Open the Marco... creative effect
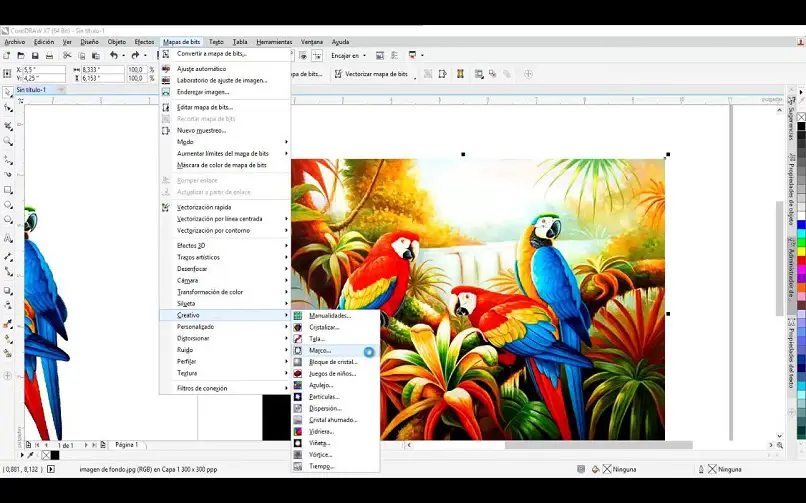 320,351
